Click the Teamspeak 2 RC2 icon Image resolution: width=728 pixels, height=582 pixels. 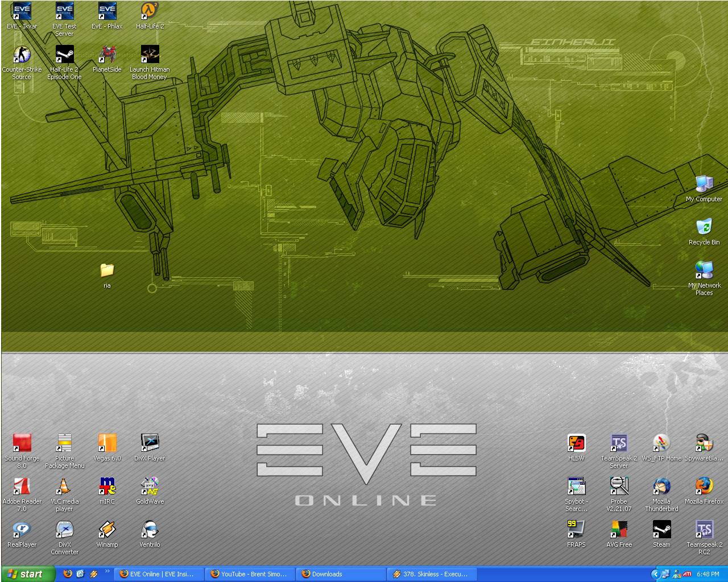coord(704,538)
